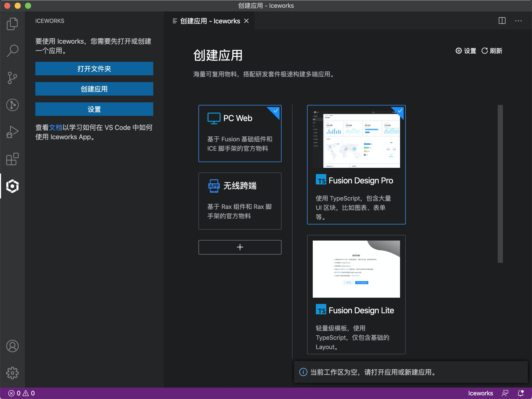Open the Source Control view

12,78
